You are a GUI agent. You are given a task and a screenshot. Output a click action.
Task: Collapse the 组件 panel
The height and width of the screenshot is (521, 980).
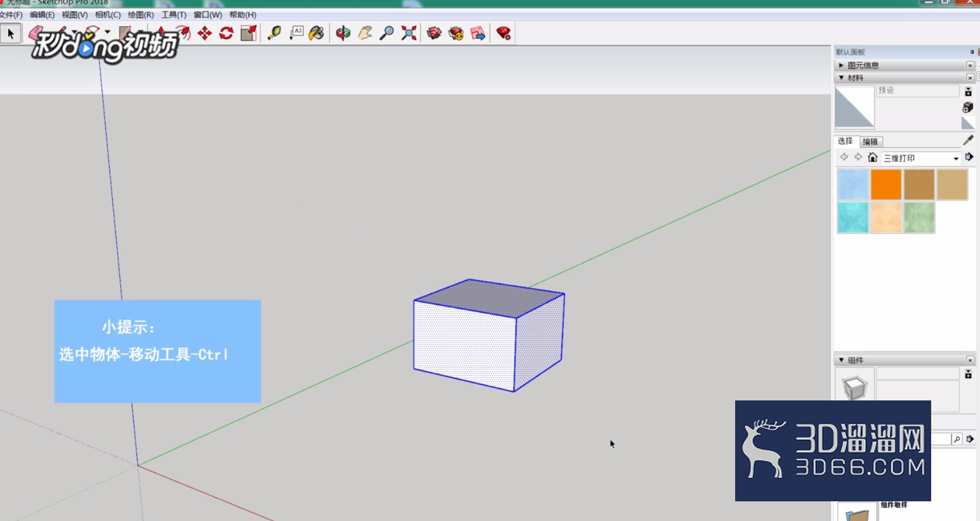[842, 360]
